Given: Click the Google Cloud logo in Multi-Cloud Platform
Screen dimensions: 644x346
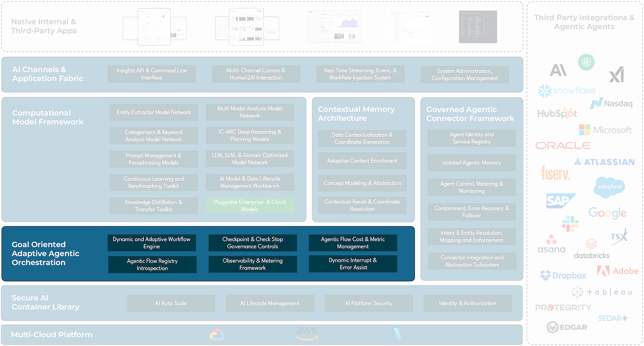Looking at the screenshot, I should click(x=217, y=334).
